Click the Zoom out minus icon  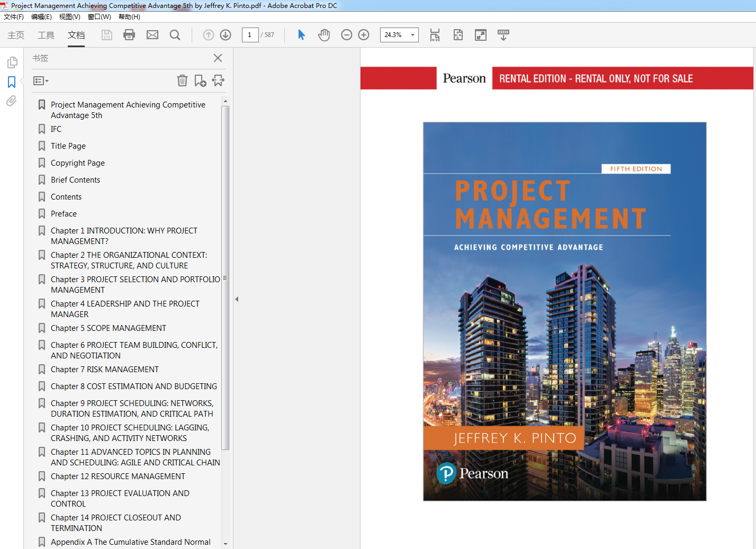347,35
